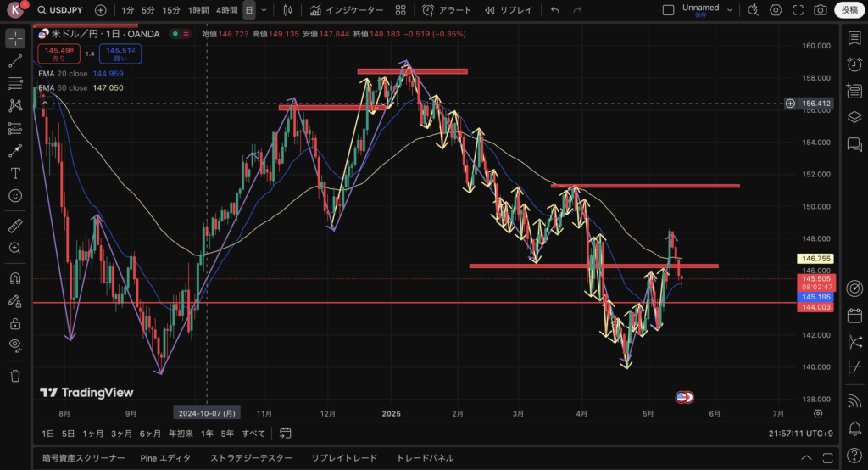The width and height of the screenshot is (868, 470).
Task: Open the object tree layers panel
Action: point(854,117)
